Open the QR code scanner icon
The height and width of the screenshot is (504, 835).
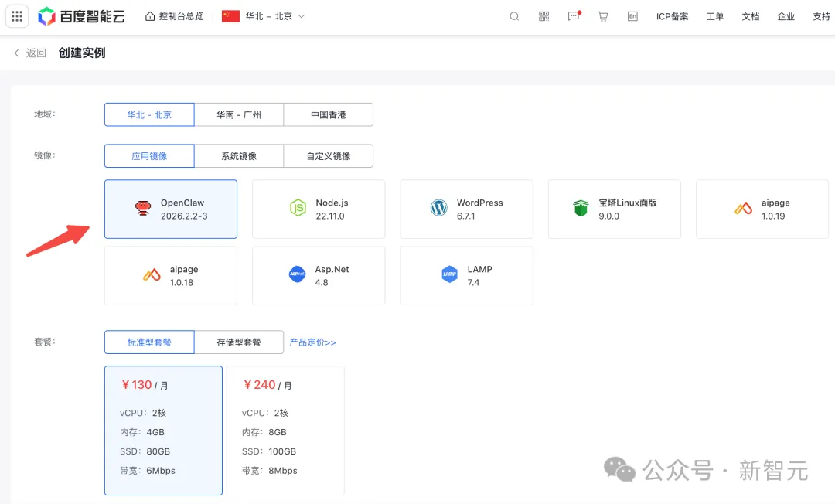pyautogui.click(x=544, y=16)
